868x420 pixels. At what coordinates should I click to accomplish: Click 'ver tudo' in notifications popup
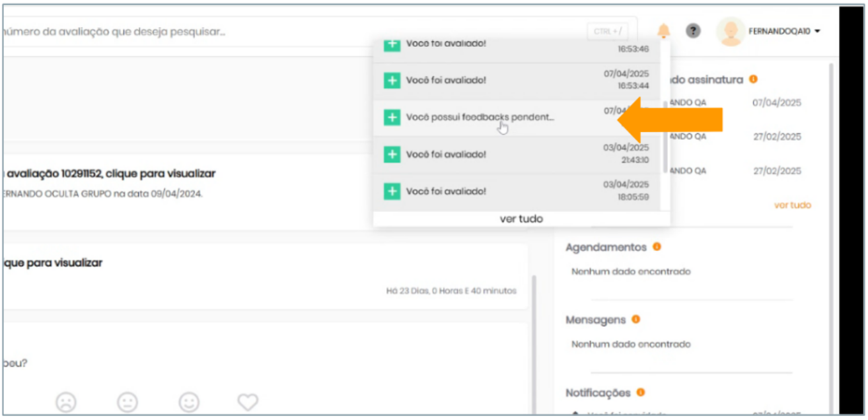(x=521, y=219)
